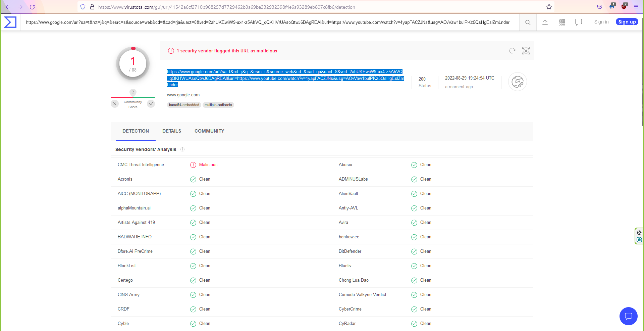This screenshot has width=644, height=331.
Task: Click the BADWARE.INFO vendor name
Action: pos(135,237)
